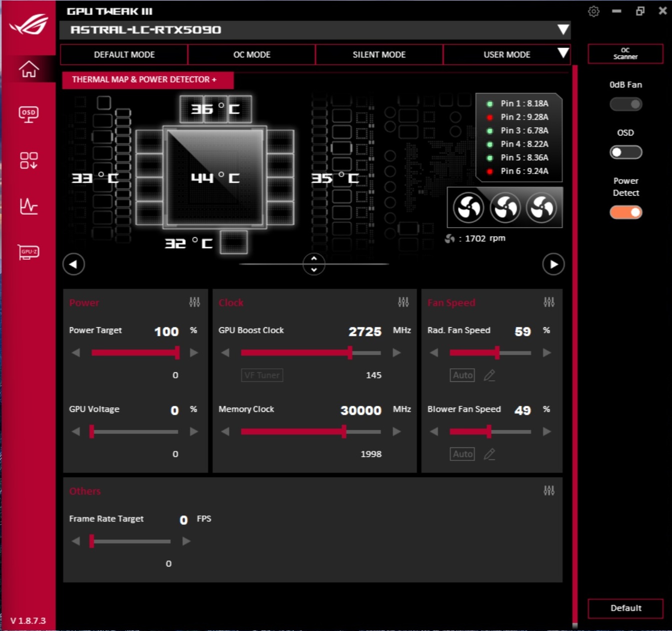Viewport: 672px width, 631px height.
Task: Decrease GPU Voltage with left arrow
Action: click(76, 431)
